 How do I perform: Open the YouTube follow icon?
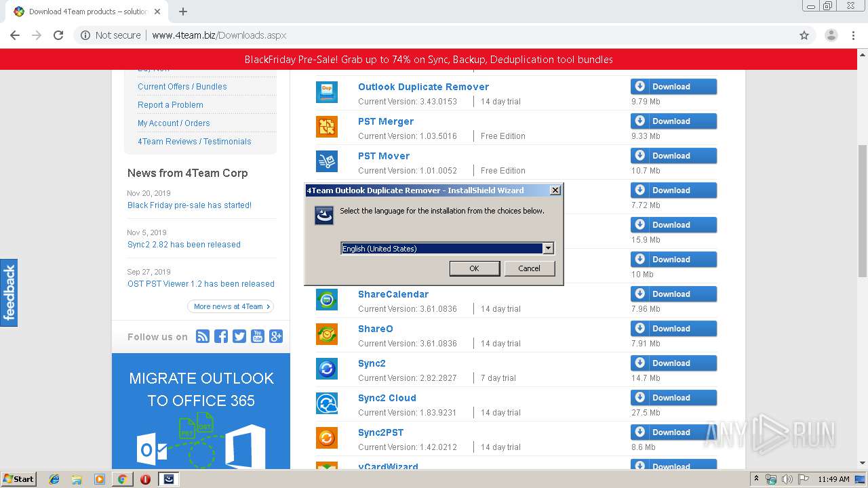coord(258,336)
